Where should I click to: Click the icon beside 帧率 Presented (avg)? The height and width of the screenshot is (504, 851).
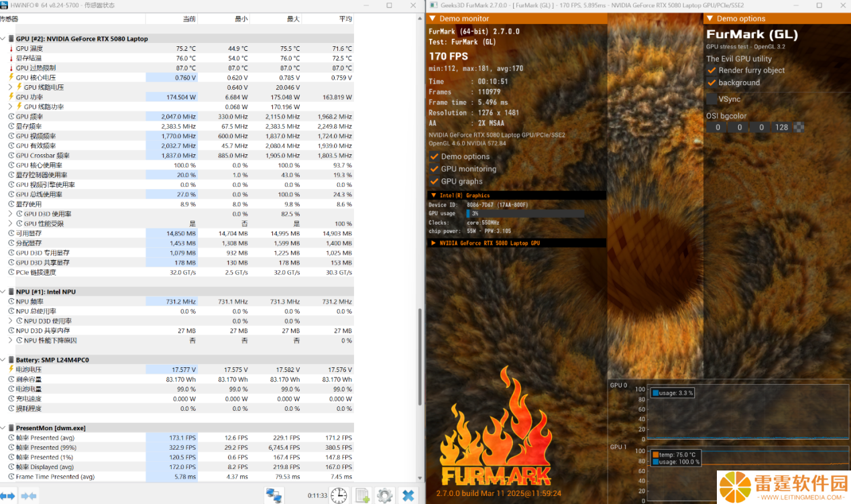tap(11, 438)
